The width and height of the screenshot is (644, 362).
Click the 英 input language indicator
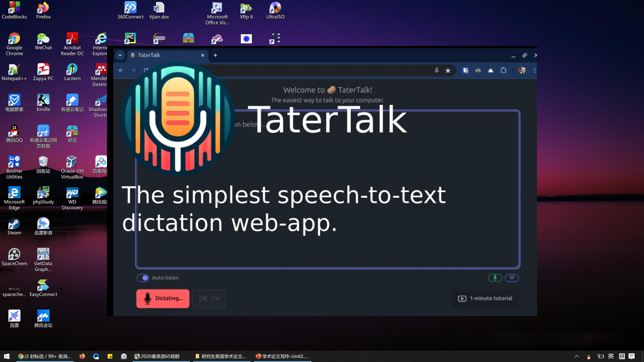tap(611, 356)
